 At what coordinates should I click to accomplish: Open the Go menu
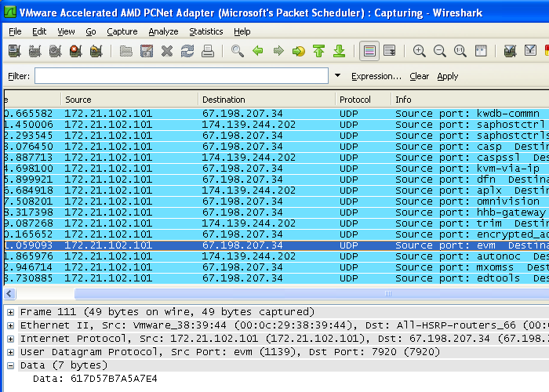pyautogui.click(x=91, y=31)
